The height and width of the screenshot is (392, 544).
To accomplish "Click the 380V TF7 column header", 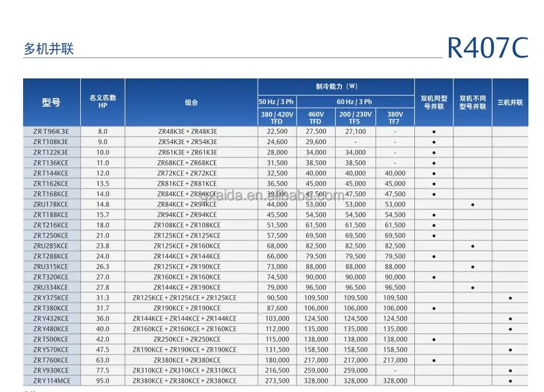I will coord(395,118).
